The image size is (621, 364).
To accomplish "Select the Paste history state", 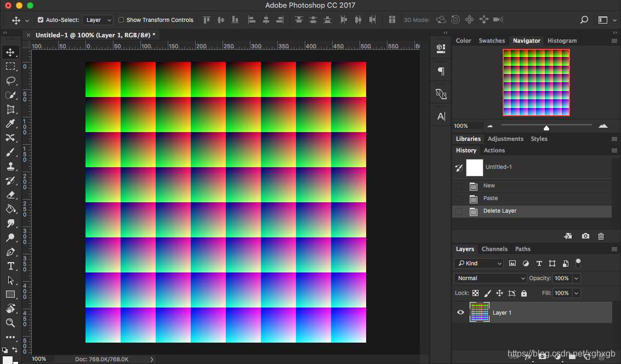I will tap(491, 198).
